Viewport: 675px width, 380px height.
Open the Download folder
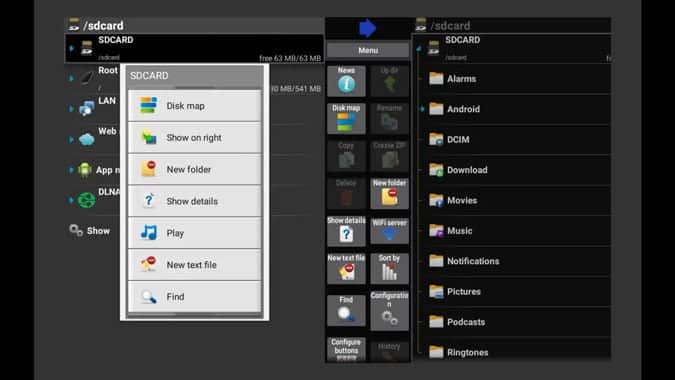[x=514, y=170]
